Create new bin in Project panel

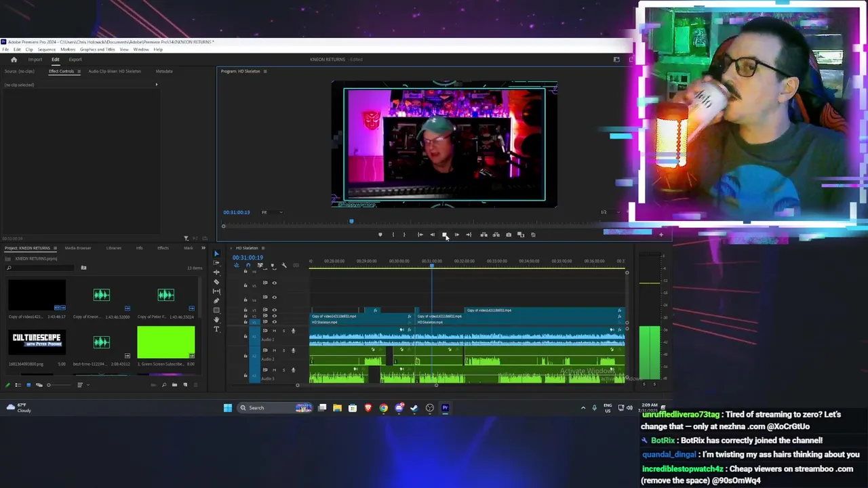tap(174, 385)
